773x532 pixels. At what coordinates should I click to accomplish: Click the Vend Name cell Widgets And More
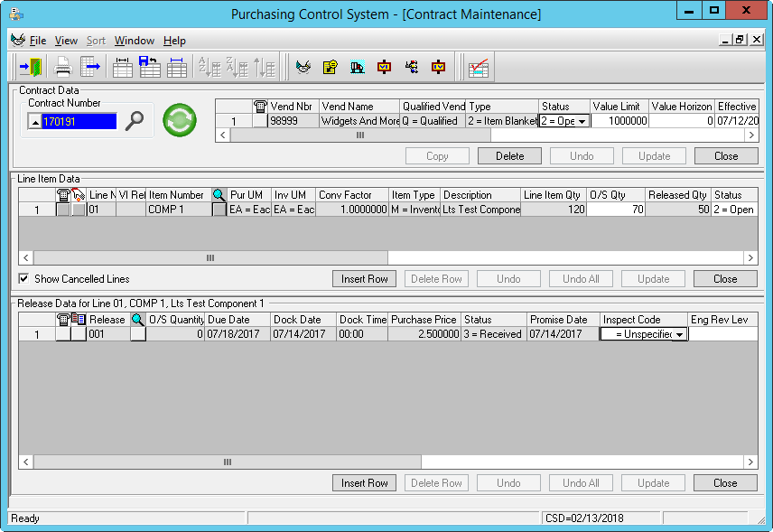coord(359,121)
